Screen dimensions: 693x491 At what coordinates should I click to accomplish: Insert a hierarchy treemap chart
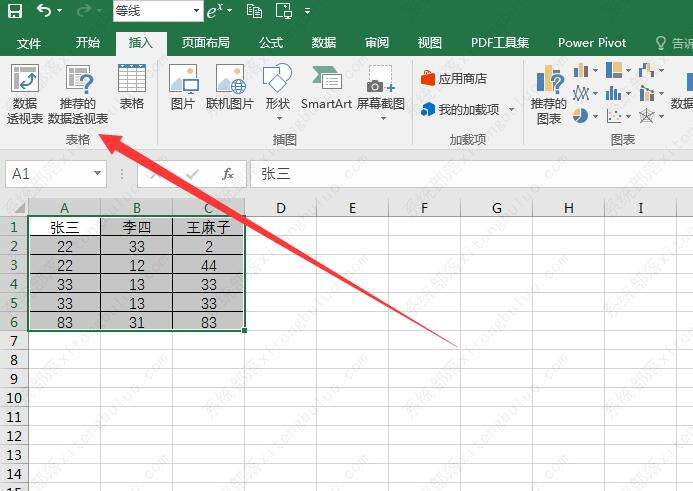(x=614, y=70)
